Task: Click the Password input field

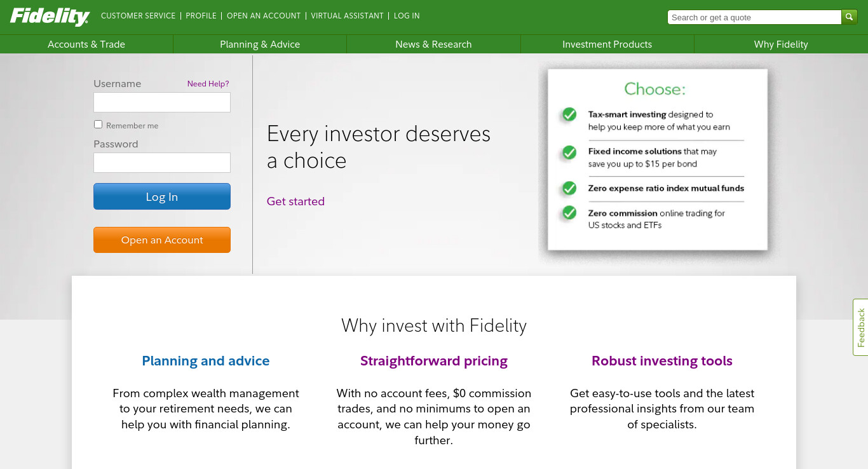Action: (162, 163)
